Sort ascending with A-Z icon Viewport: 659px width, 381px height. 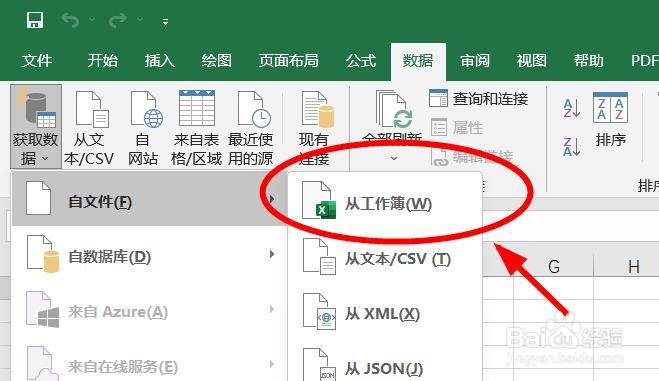click(x=572, y=108)
